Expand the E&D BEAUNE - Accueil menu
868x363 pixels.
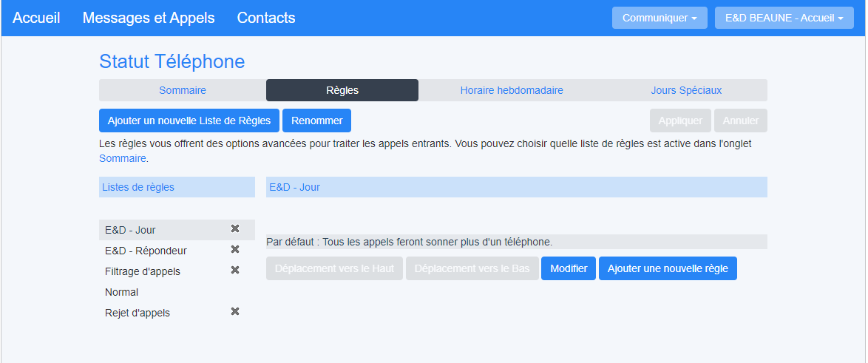[783, 18]
